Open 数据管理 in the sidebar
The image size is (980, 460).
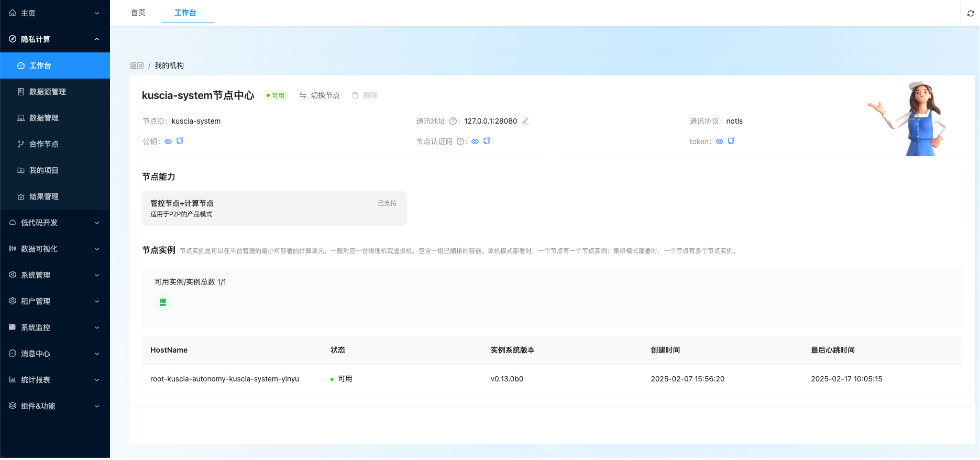(55, 118)
